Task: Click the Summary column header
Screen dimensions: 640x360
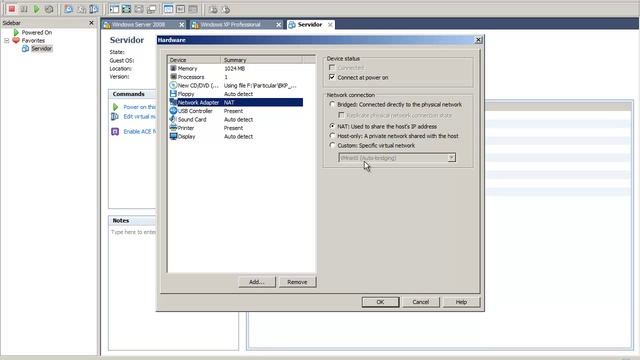Action: click(x=262, y=60)
